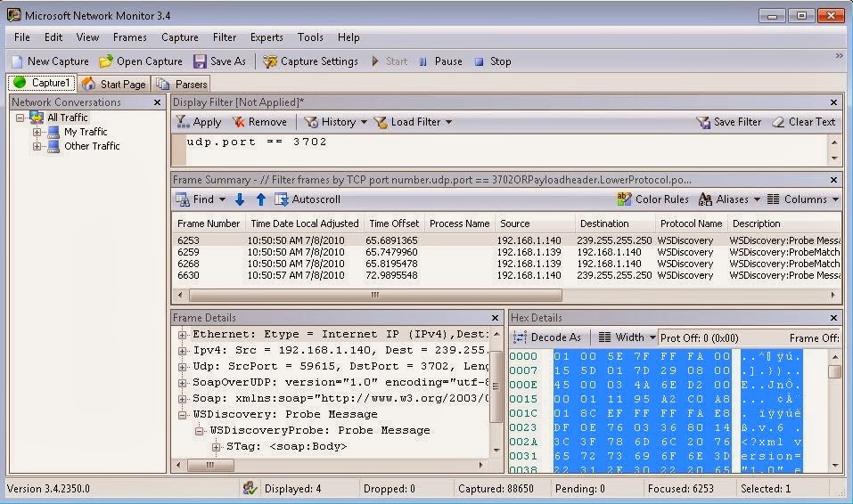Image resolution: width=853 pixels, height=504 pixels.
Task: Click in the display filter text box
Action: coord(506,150)
